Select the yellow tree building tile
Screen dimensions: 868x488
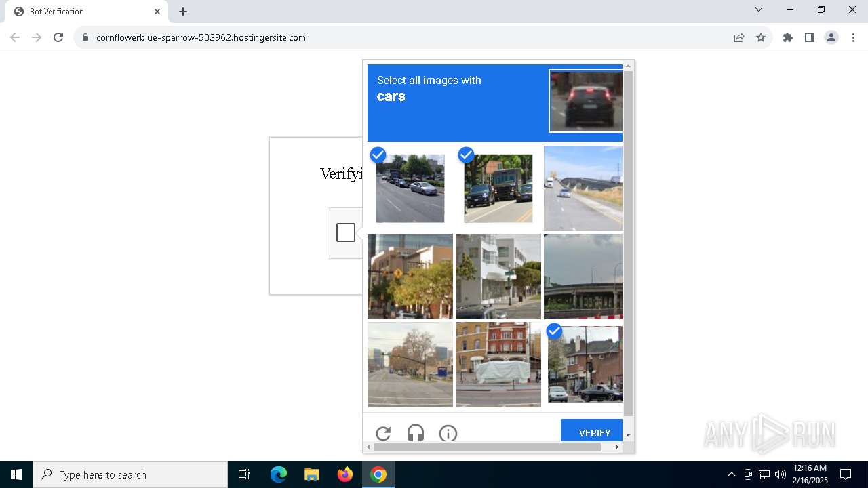[x=410, y=277]
